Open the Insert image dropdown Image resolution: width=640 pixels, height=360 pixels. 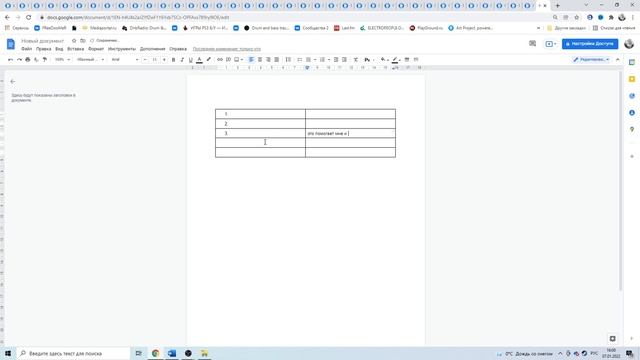[x=239, y=60]
